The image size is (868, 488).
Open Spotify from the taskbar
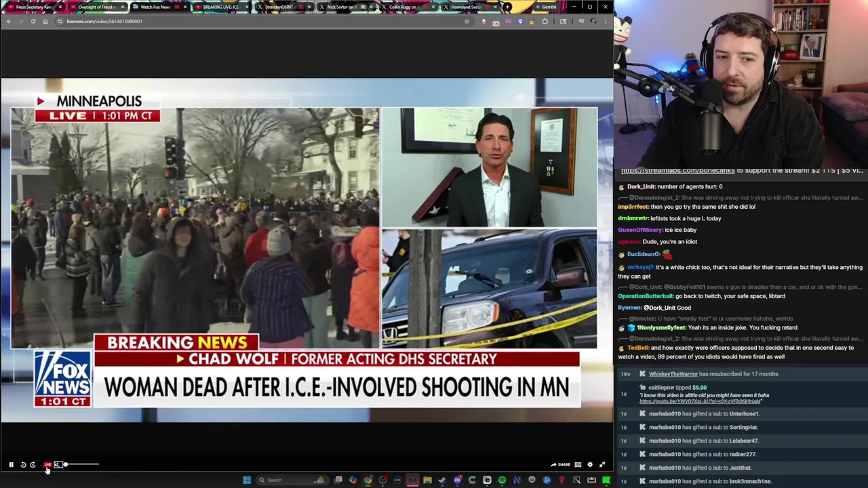pyautogui.click(x=502, y=480)
